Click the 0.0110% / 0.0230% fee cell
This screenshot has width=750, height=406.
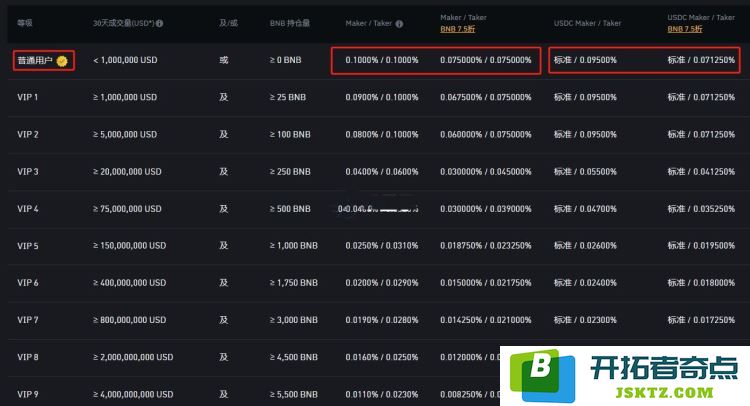click(382, 395)
